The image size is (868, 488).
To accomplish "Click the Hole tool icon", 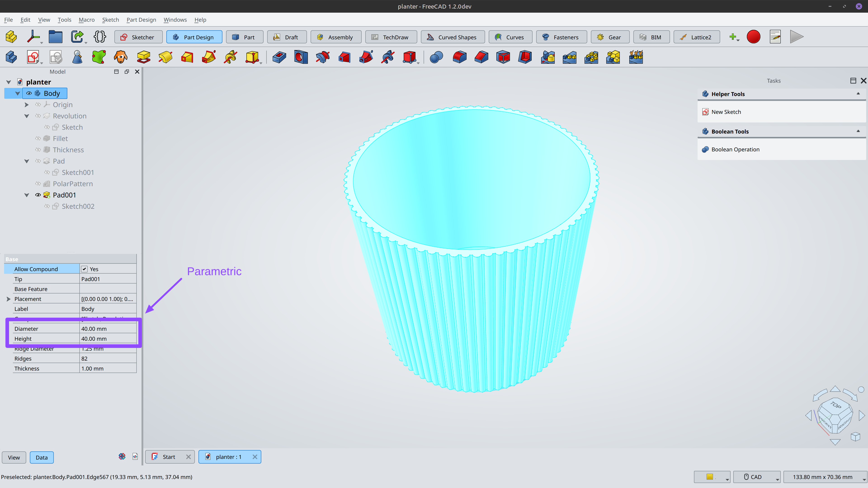I will pos(301,57).
